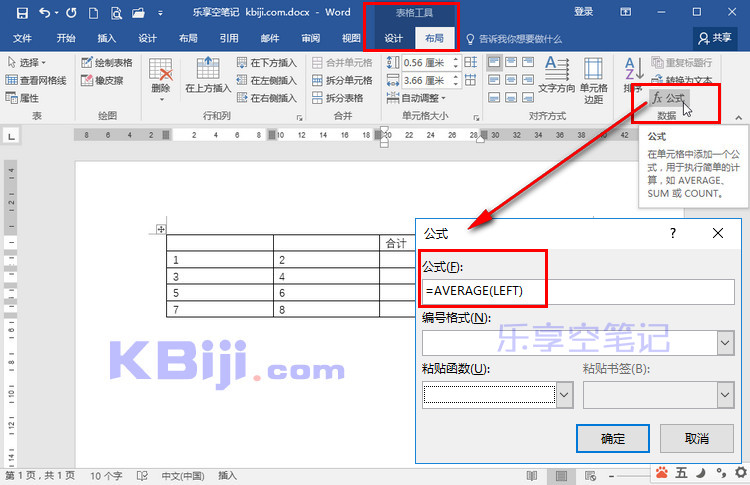Select align top center alignment icon
750x485 pixels.
coord(511,62)
